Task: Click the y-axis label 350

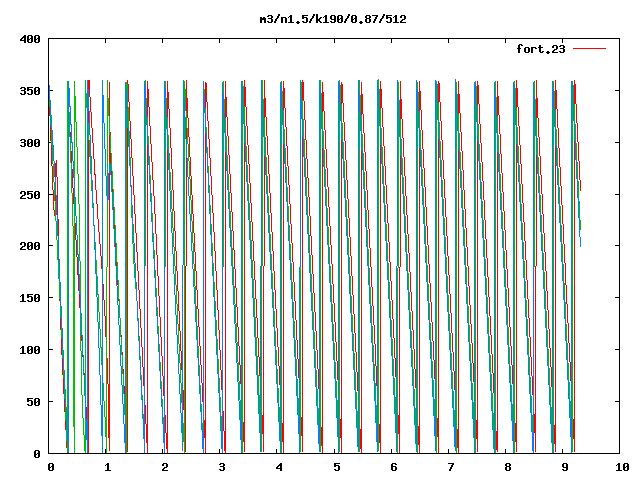Action: click(30, 91)
